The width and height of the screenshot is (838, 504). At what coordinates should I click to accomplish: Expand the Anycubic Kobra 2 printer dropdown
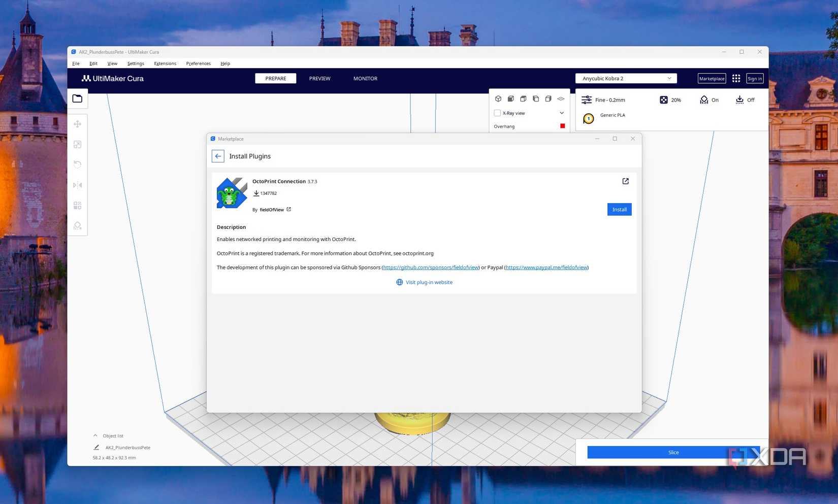626,78
